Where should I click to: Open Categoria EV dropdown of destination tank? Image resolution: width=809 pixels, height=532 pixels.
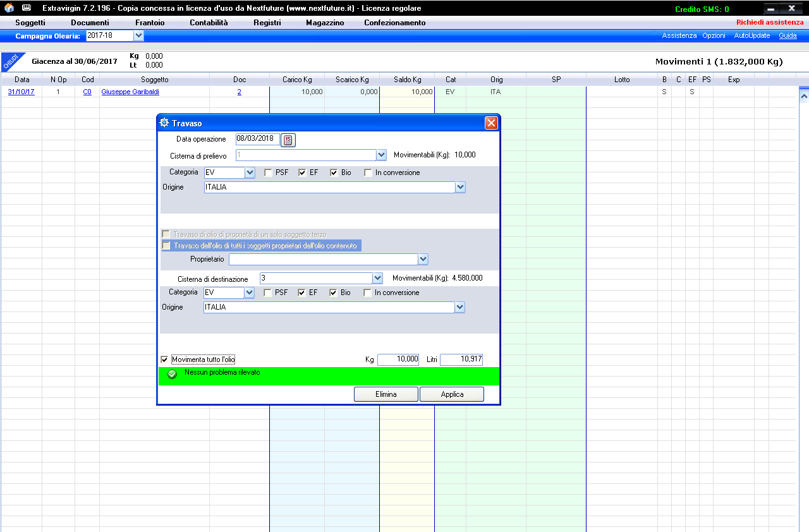click(x=249, y=293)
